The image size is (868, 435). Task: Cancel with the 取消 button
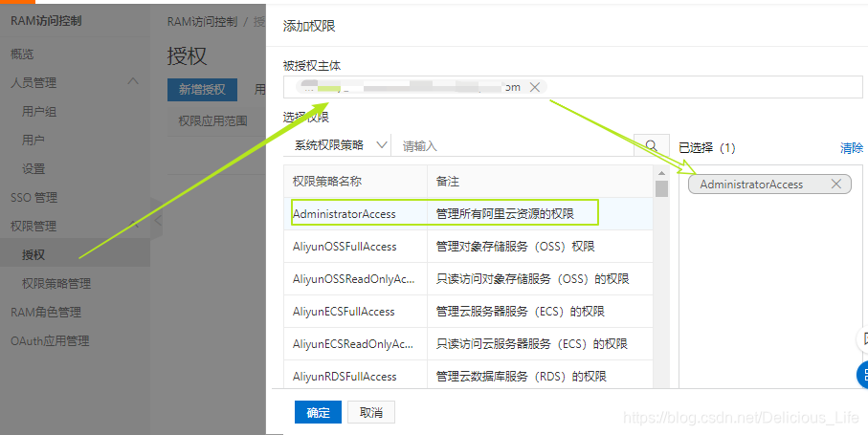[x=371, y=412]
